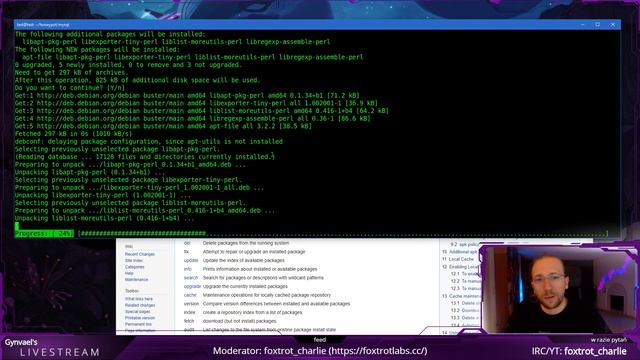Click the 'update' command link
640x360 pixels.
(191, 260)
